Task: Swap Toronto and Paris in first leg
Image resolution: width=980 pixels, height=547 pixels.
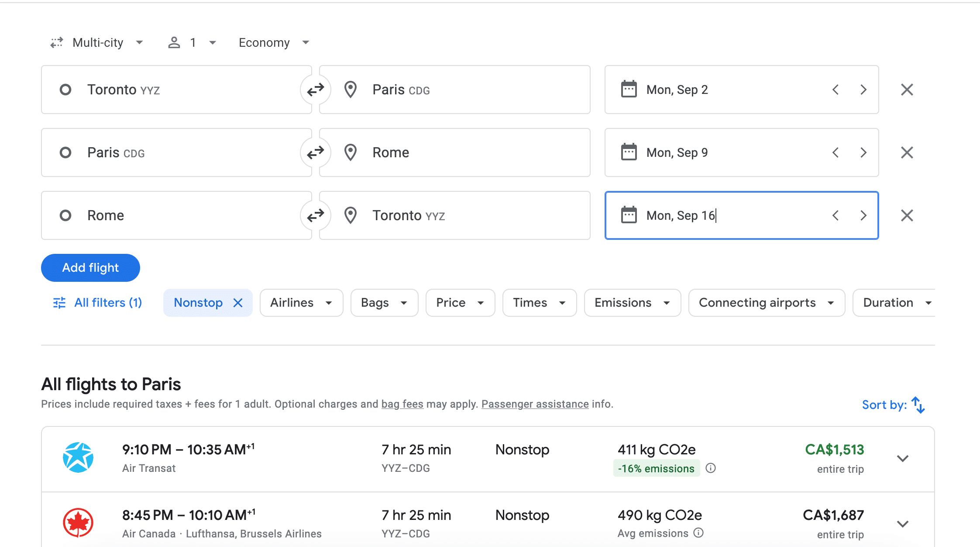Action: point(315,90)
